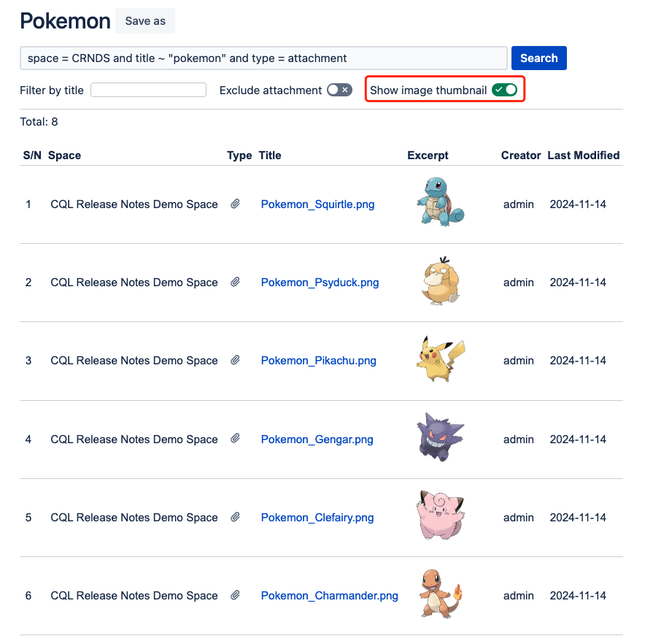
Task: Click the CQL query search box
Action: tap(263, 58)
